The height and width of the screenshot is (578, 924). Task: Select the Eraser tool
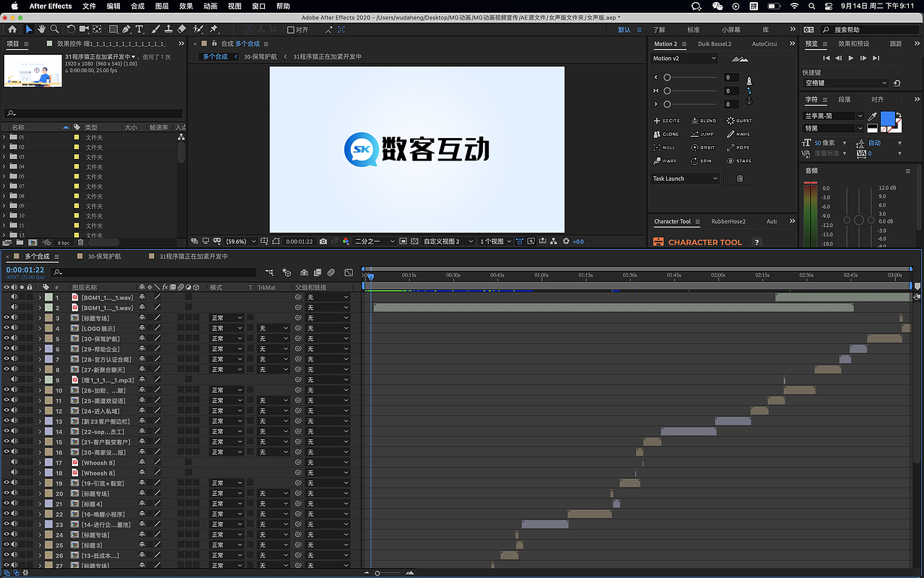181,30
